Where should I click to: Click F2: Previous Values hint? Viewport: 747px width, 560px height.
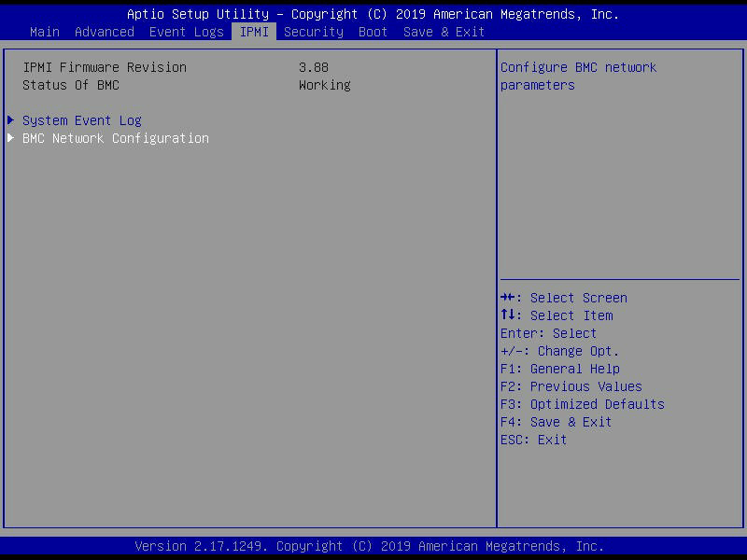point(571,386)
